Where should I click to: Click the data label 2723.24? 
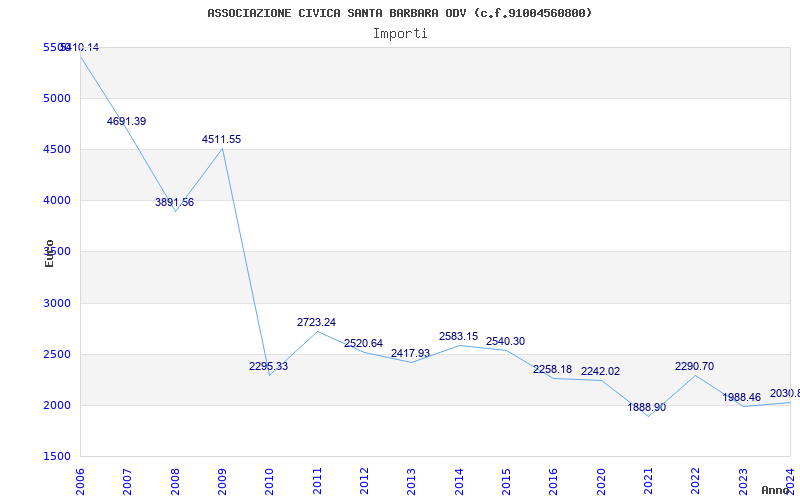point(316,322)
